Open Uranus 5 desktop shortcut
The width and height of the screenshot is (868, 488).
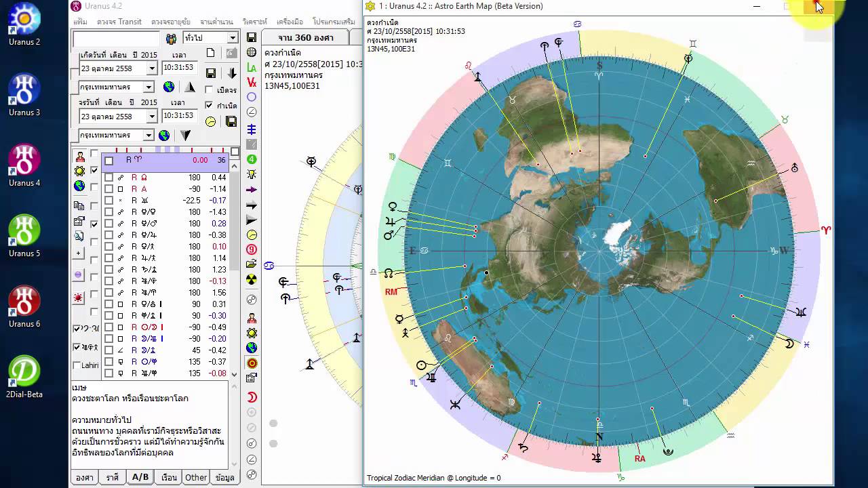[x=24, y=237]
